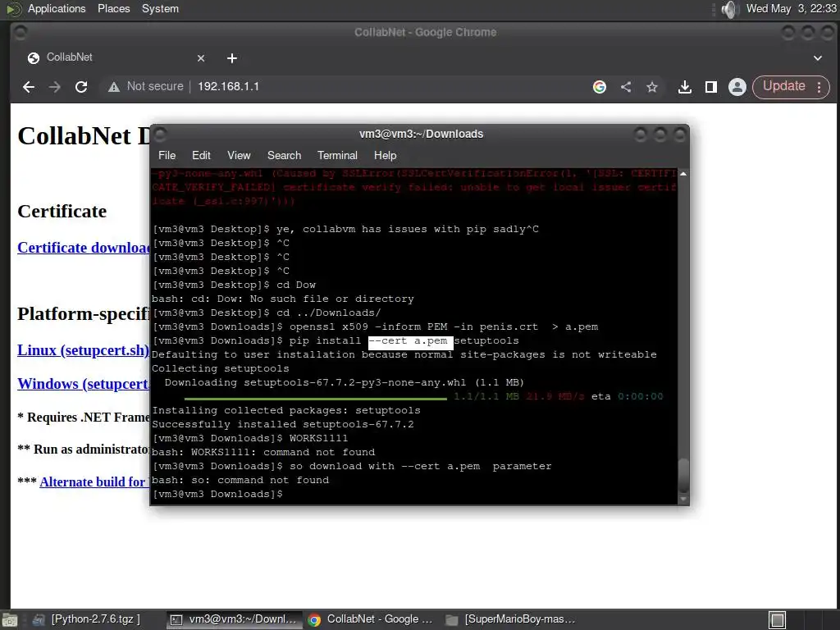Open terminal View menu

(x=239, y=155)
